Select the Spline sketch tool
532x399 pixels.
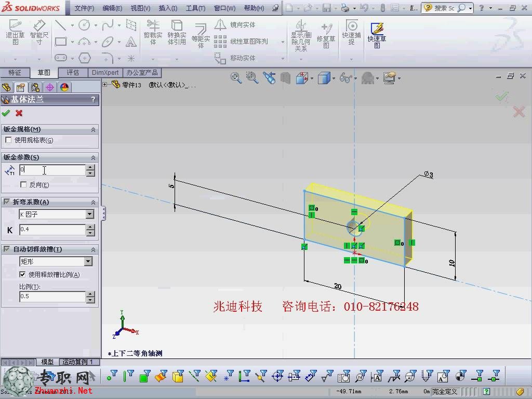tap(108, 25)
